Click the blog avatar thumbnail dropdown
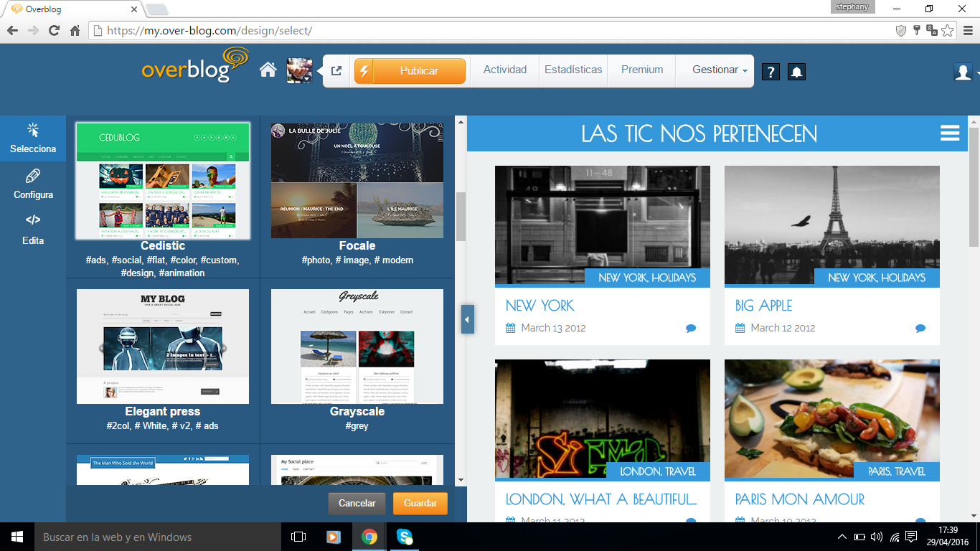This screenshot has height=551, width=980. point(299,71)
